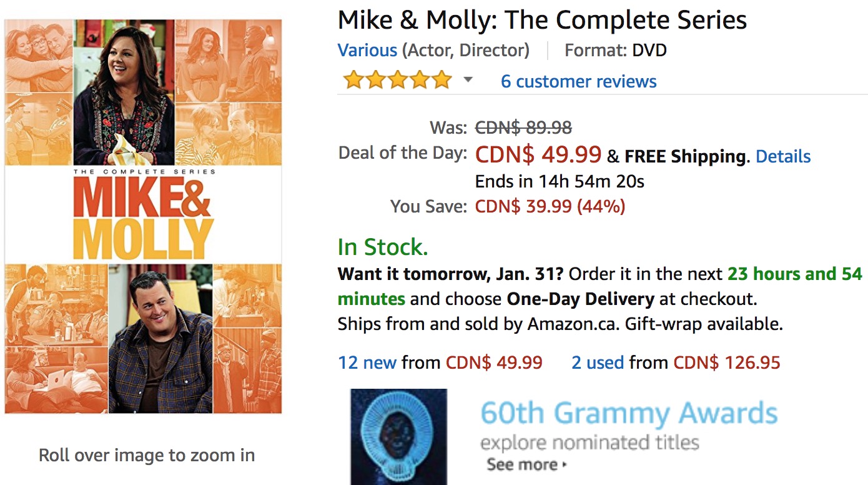
Task: Click the 12 new offers link
Action: coord(367,362)
